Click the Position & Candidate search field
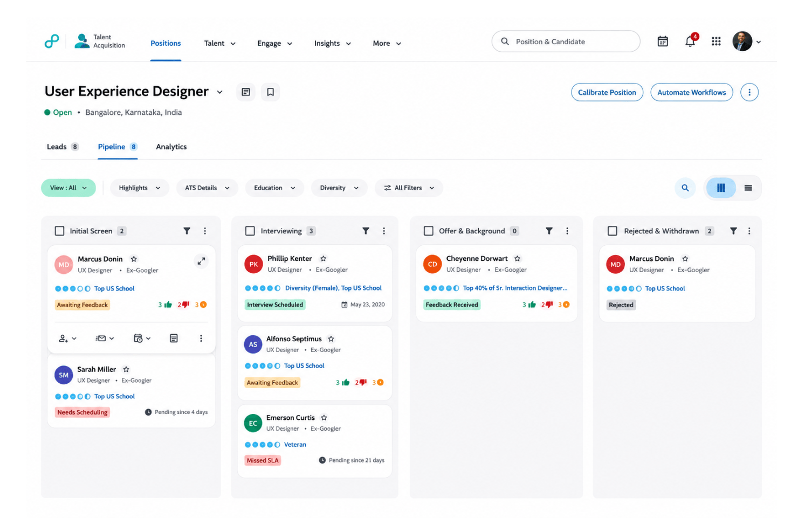The height and width of the screenshot is (532, 798). (x=566, y=42)
